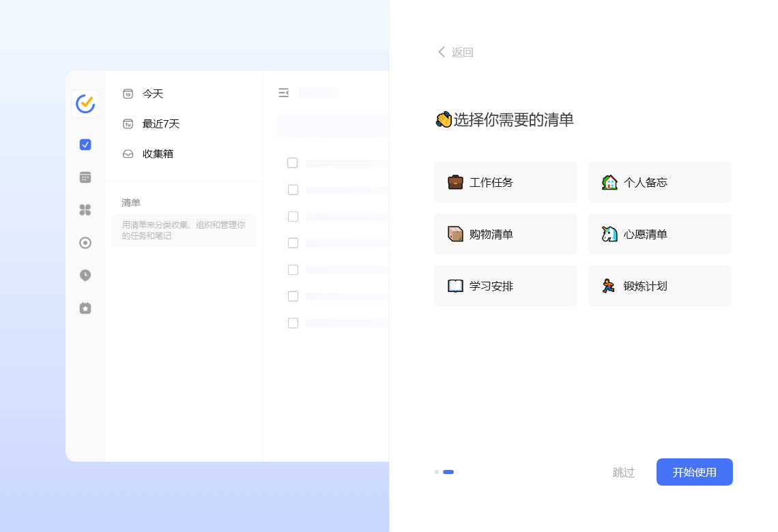Click the package box icon on 购物清单
The width and height of the screenshot is (778, 532).
[455, 234]
